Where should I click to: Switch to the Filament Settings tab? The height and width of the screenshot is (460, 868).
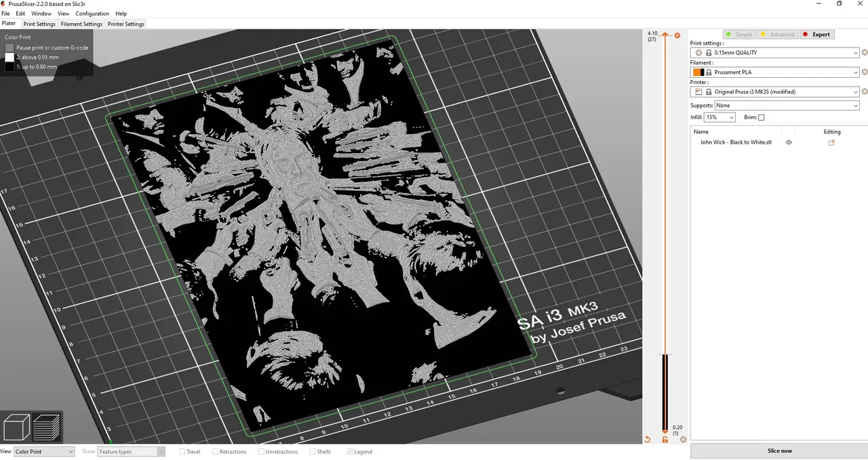(81, 24)
